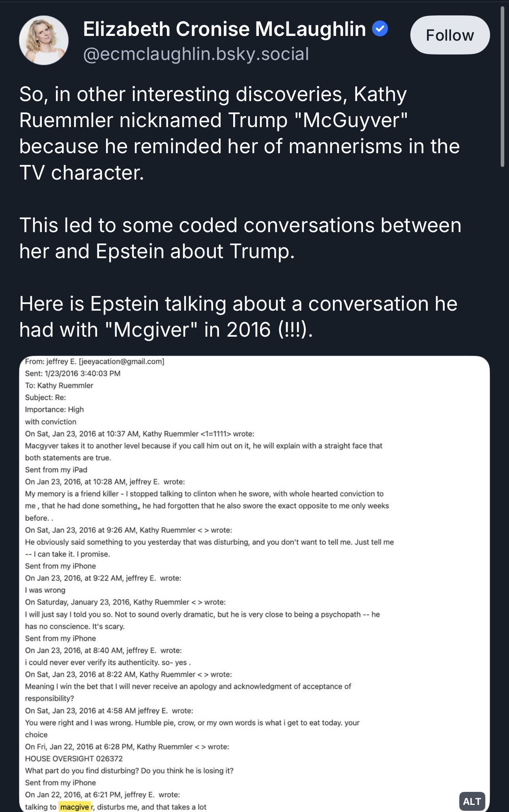Click the "This led to some coded conversations" paragraph
Screen dimensions: 509x812
pyautogui.click(x=240, y=238)
